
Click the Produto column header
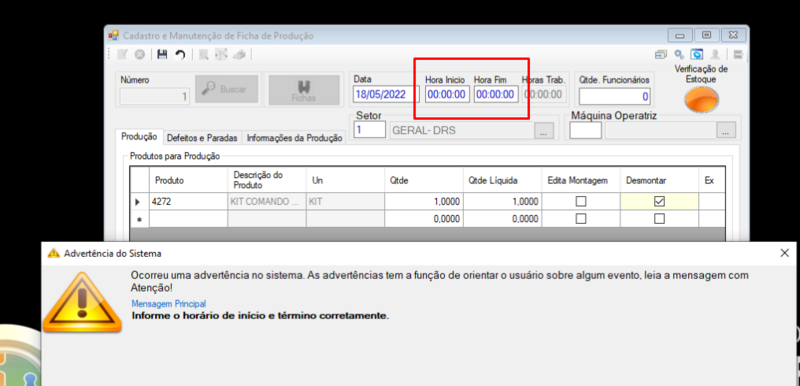point(188,181)
